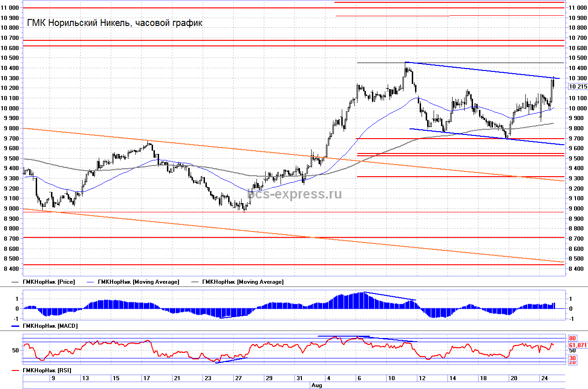This screenshot has width=588, height=389.
Task: Click the chart title ГМК Норильский Никель
Action: click(115, 23)
